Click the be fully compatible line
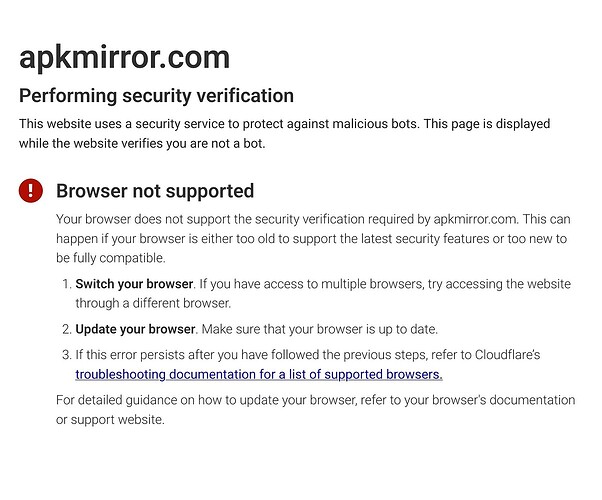Image resolution: width=602 pixels, height=500 pixels. tap(111, 258)
